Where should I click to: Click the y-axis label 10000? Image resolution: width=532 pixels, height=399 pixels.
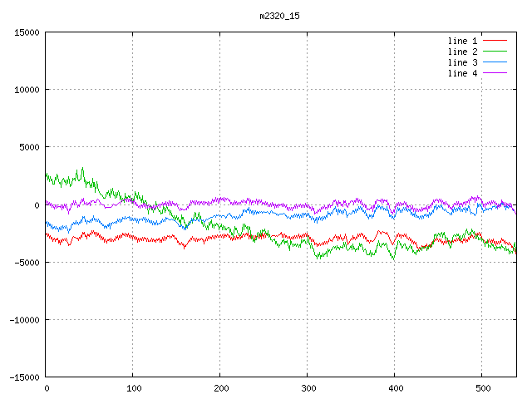(x=27, y=90)
